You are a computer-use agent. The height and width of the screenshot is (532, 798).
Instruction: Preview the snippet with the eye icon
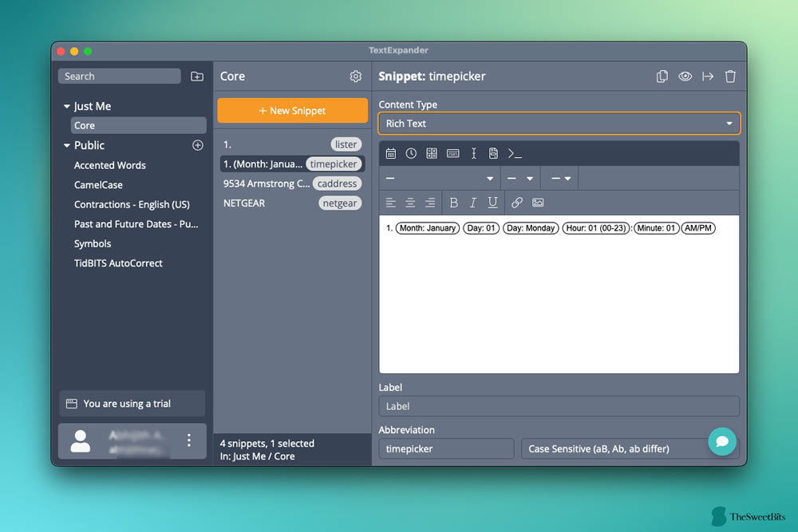coord(685,77)
